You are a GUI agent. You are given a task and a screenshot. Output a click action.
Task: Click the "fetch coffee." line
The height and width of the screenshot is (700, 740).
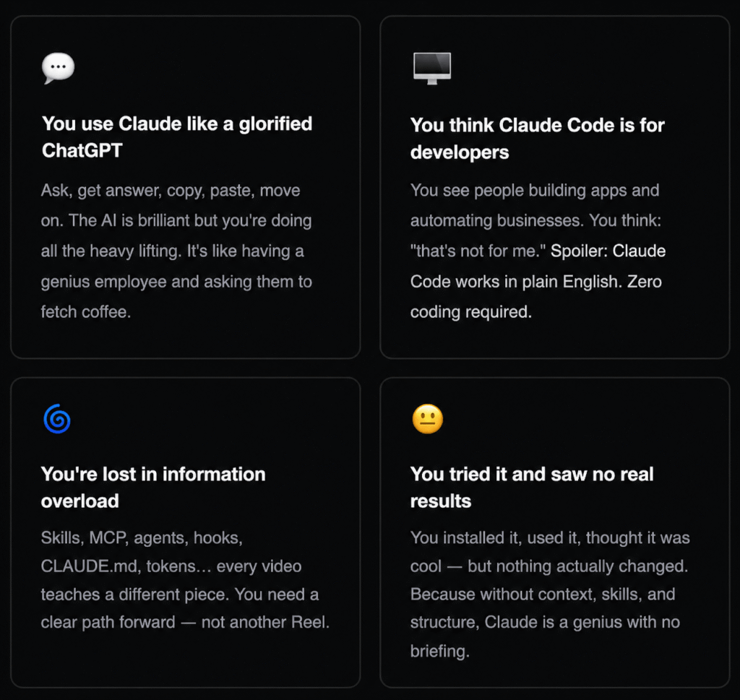pyautogui.click(x=86, y=312)
